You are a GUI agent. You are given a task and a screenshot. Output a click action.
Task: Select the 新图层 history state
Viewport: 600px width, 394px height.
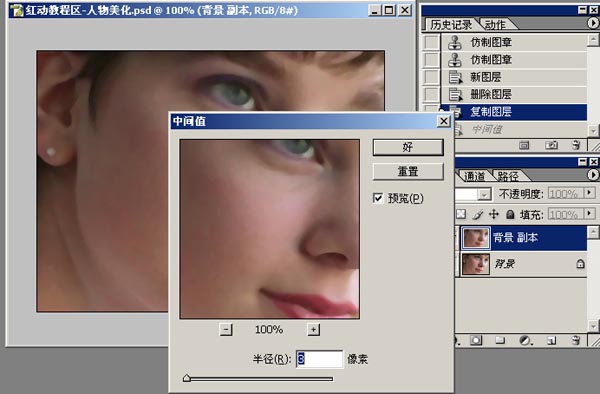(514, 77)
